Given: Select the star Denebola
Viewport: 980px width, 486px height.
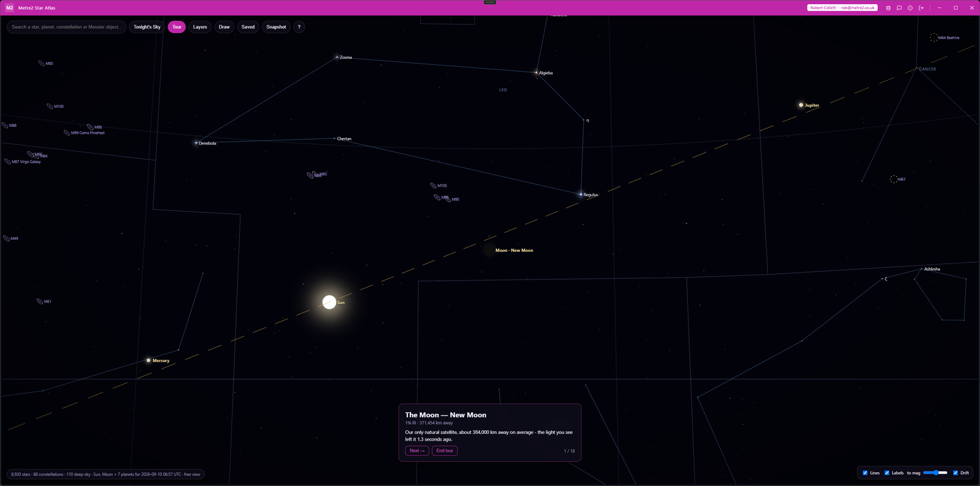Looking at the screenshot, I should [196, 143].
